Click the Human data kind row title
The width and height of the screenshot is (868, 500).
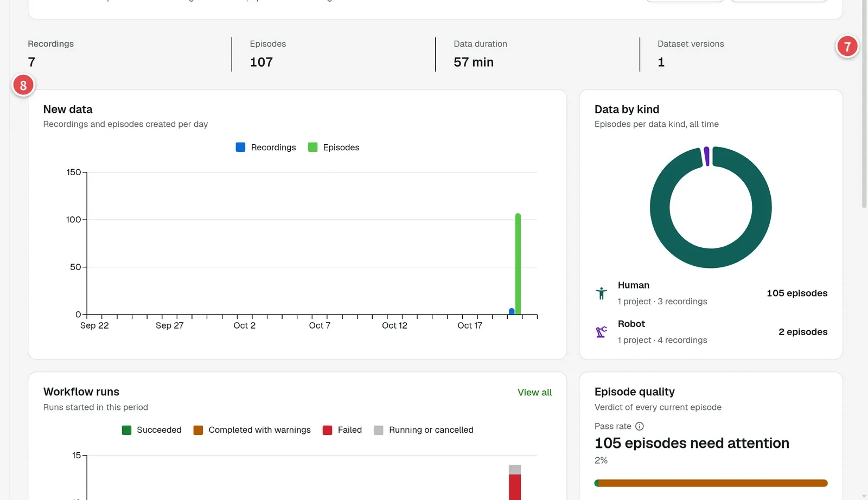633,285
